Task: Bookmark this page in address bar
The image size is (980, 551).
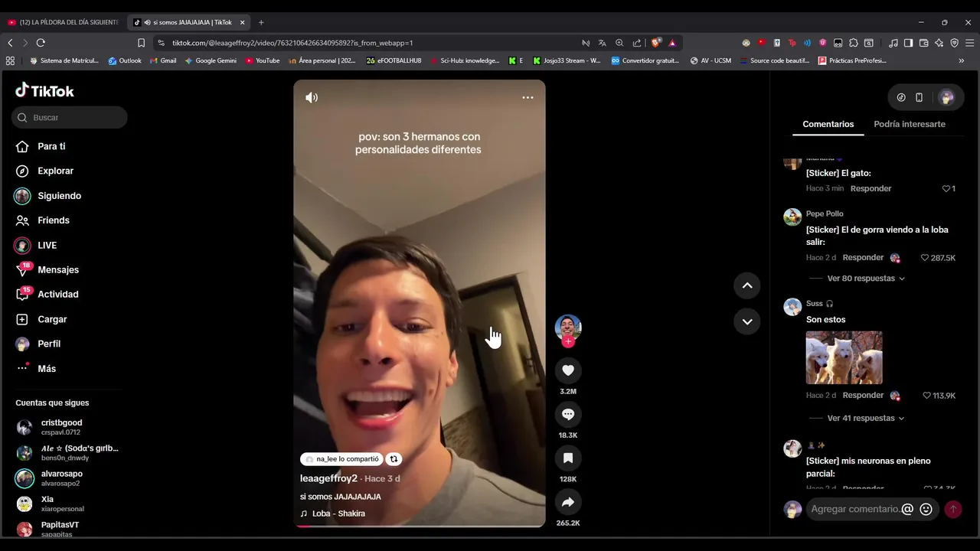Action: coord(141,43)
